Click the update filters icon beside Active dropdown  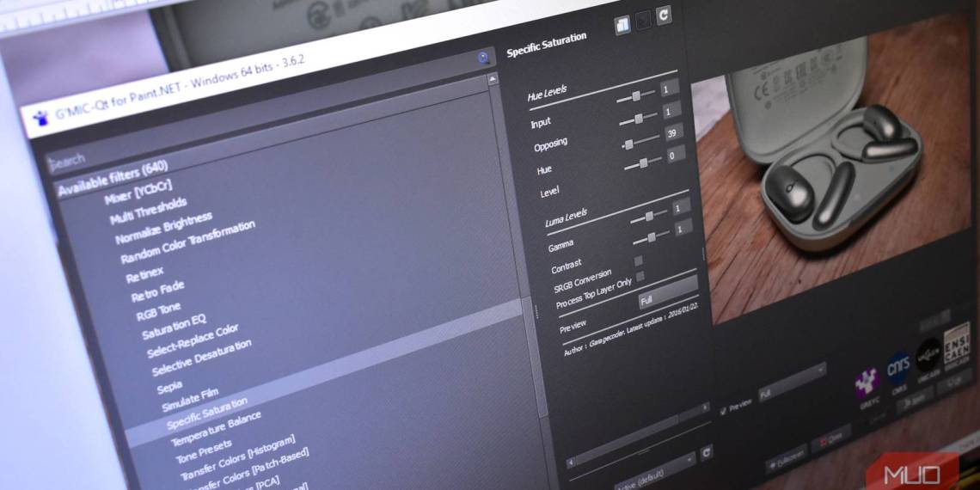pyautogui.click(x=707, y=452)
